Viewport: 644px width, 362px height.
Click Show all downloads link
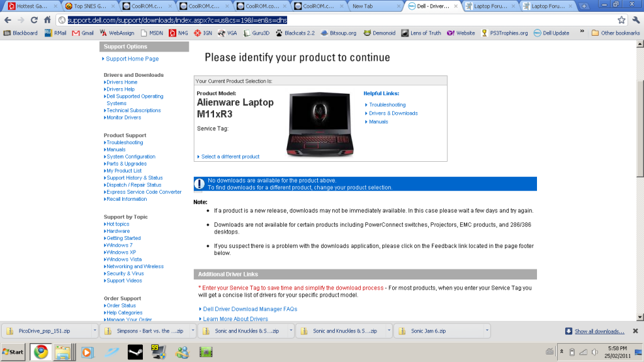[599, 331]
